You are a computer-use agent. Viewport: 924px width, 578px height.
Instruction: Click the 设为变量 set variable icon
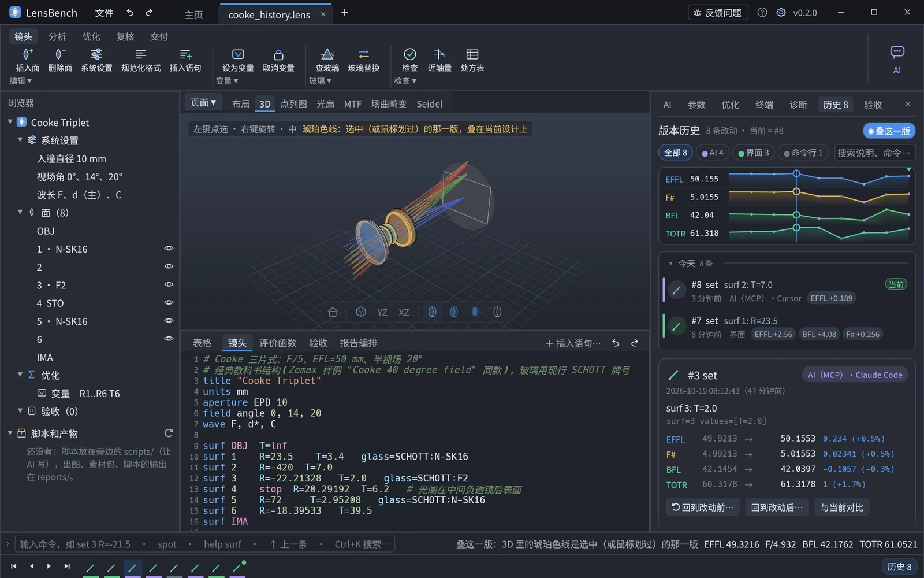click(x=238, y=54)
